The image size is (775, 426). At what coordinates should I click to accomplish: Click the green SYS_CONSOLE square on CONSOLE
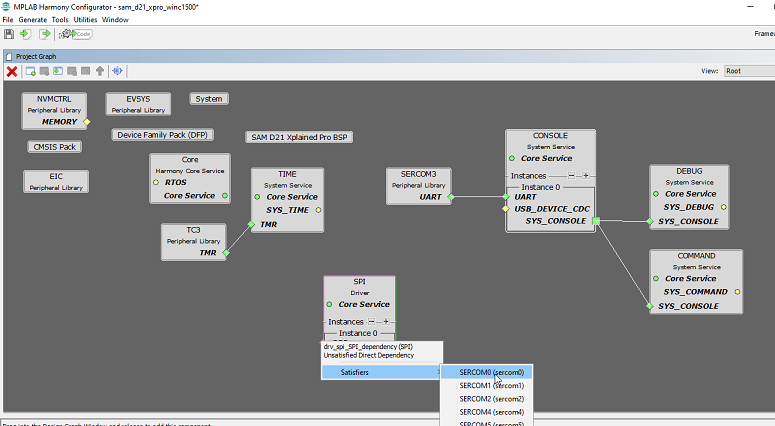(x=596, y=221)
